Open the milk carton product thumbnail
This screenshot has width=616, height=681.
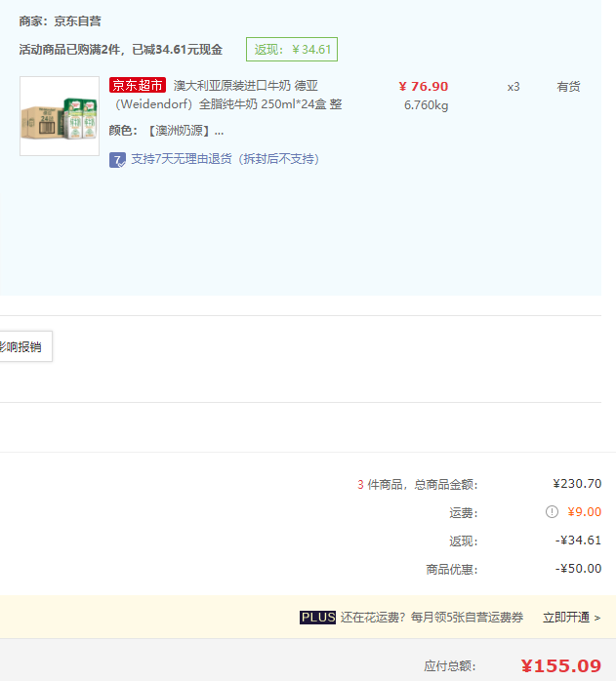click(x=60, y=116)
